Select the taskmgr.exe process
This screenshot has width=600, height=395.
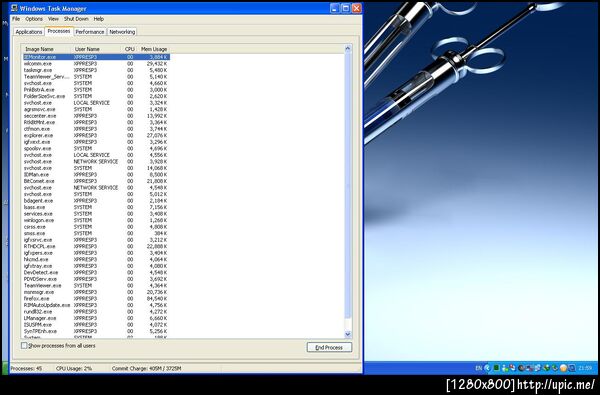click(x=96, y=70)
